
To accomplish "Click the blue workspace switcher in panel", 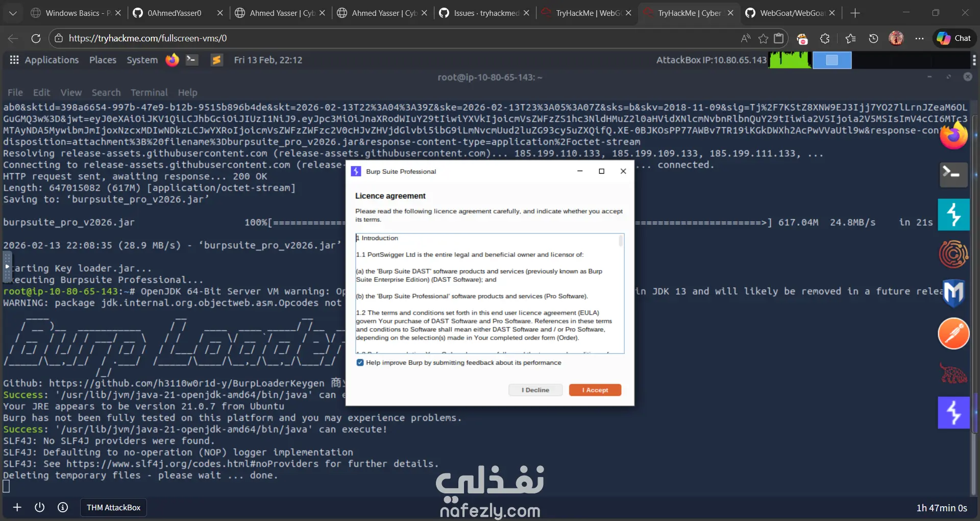I will [832, 60].
